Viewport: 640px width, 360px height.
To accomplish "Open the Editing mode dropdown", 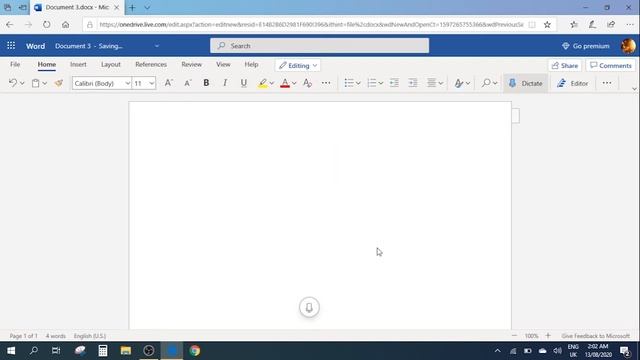I will coord(298,65).
